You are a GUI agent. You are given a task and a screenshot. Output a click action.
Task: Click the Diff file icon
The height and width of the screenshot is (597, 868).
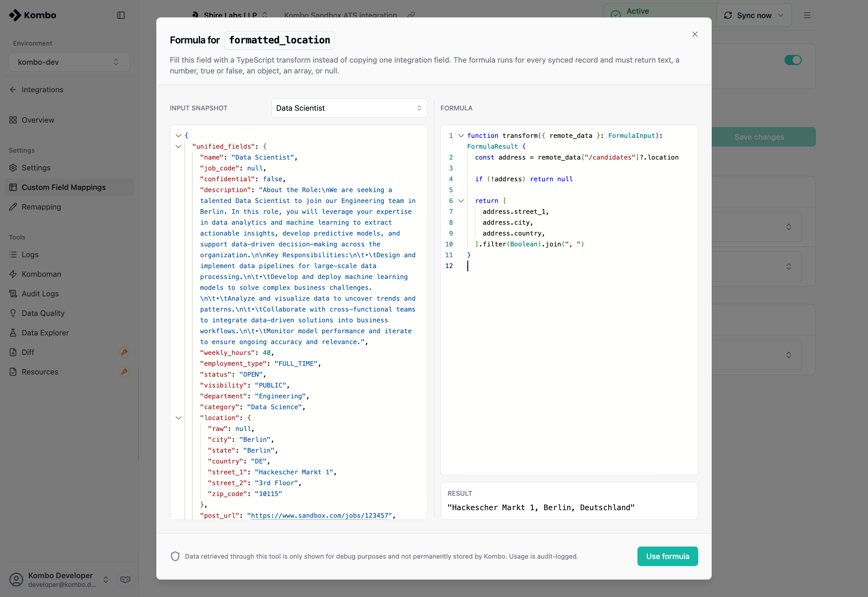pos(13,352)
